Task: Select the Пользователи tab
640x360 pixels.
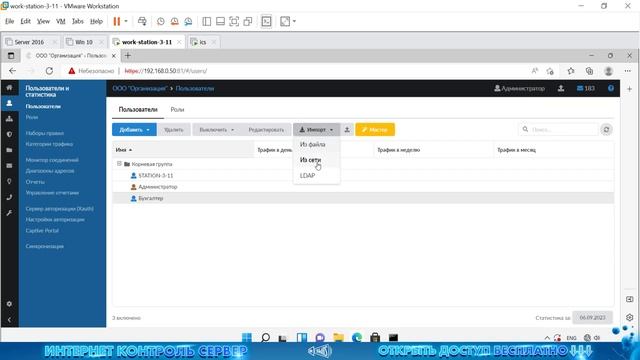Action: [x=138, y=109]
